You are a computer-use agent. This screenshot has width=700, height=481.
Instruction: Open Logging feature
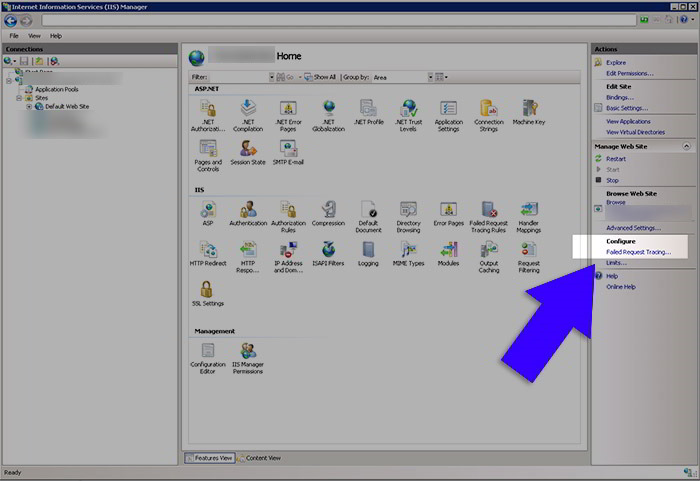(x=368, y=253)
